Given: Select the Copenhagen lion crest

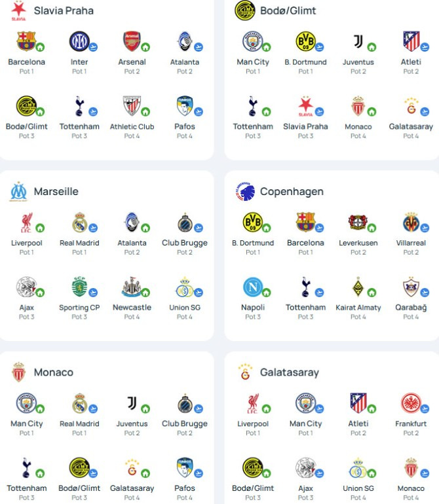Looking at the screenshot, I should pyautogui.click(x=245, y=192).
